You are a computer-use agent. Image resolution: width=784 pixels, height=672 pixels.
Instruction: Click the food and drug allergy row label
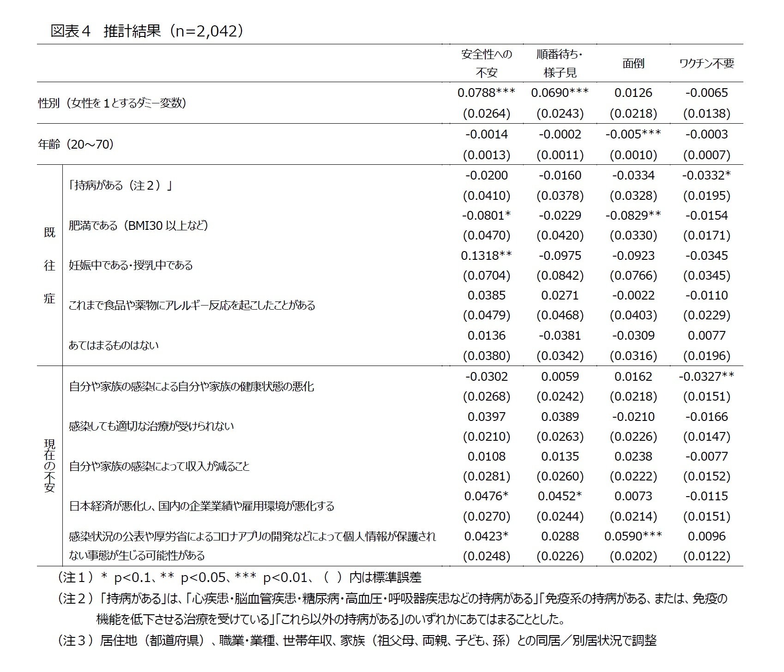(192, 305)
